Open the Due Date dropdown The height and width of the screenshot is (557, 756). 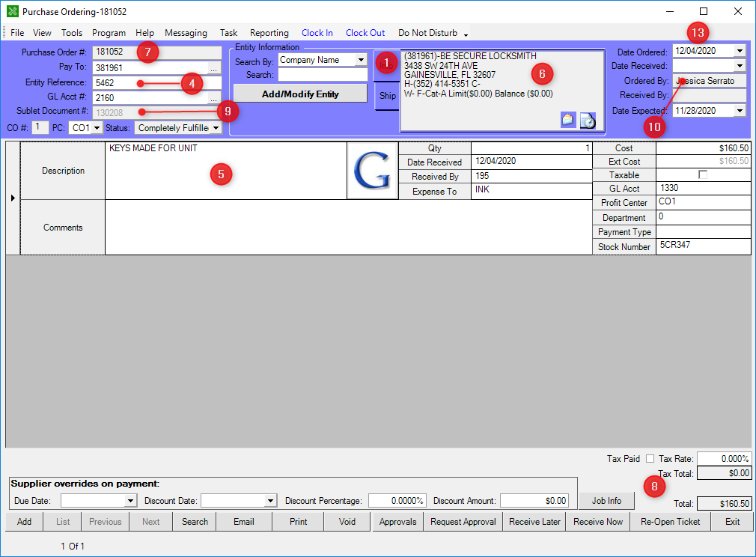(130, 501)
